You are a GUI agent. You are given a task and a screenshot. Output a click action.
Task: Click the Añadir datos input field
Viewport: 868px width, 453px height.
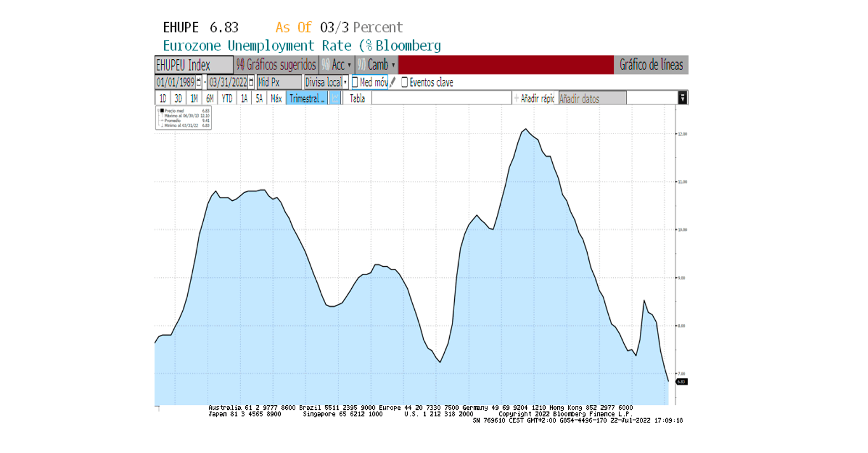(593, 98)
